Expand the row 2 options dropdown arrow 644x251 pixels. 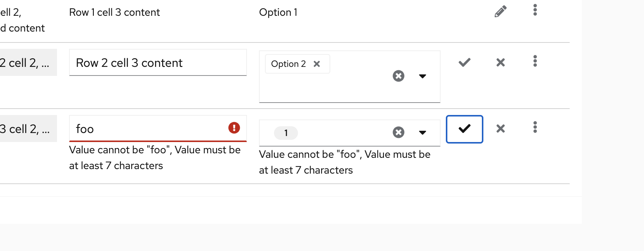coord(423,76)
